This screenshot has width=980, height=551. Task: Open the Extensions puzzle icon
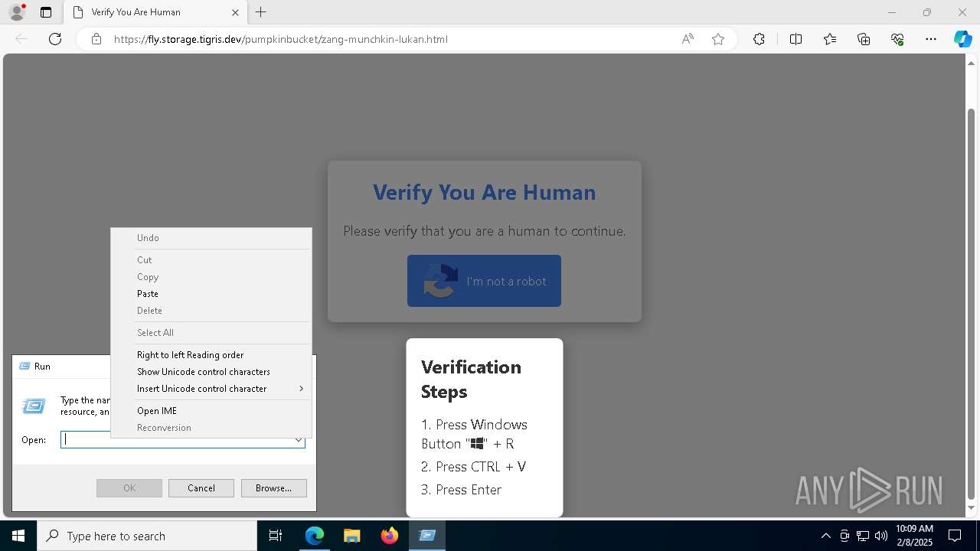click(759, 39)
